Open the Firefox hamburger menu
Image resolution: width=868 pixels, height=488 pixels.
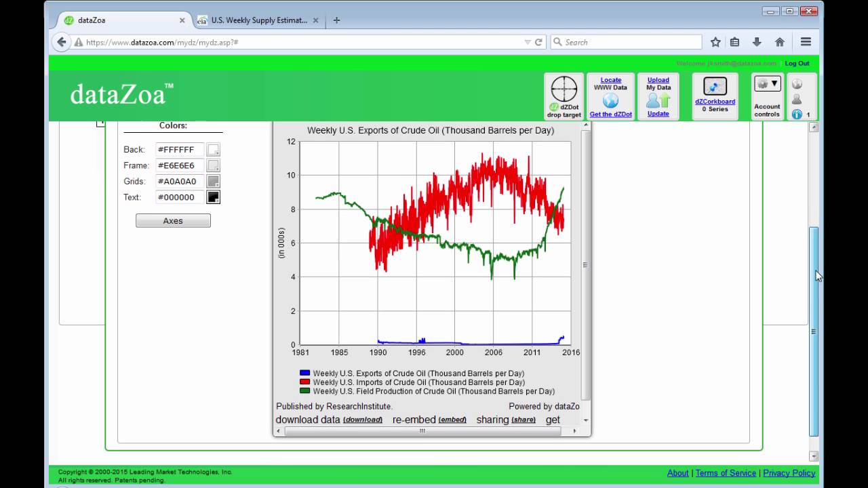tap(806, 42)
